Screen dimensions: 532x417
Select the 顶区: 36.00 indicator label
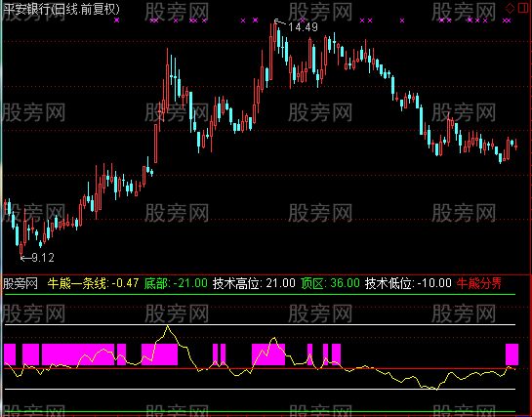coord(330,283)
